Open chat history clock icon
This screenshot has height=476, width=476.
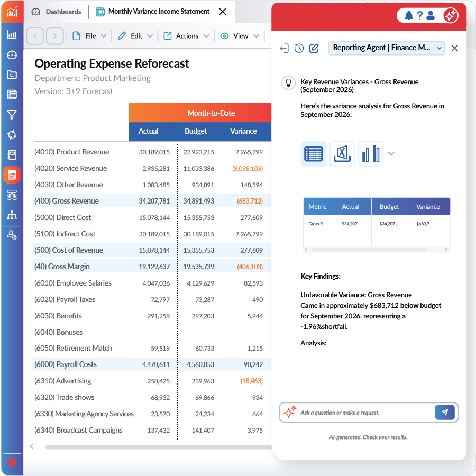(x=299, y=48)
